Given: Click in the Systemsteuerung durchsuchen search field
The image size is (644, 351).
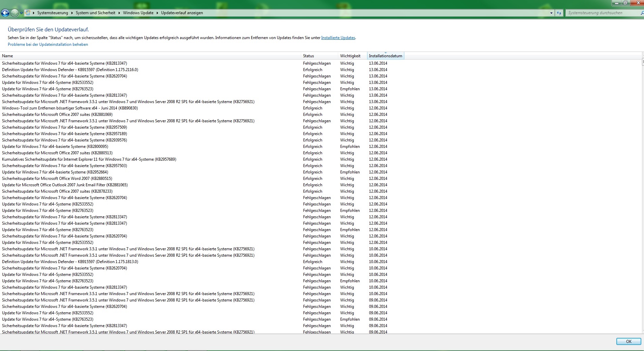Looking at the screenshot, I should pyautogui.click(x=600, y=13).
